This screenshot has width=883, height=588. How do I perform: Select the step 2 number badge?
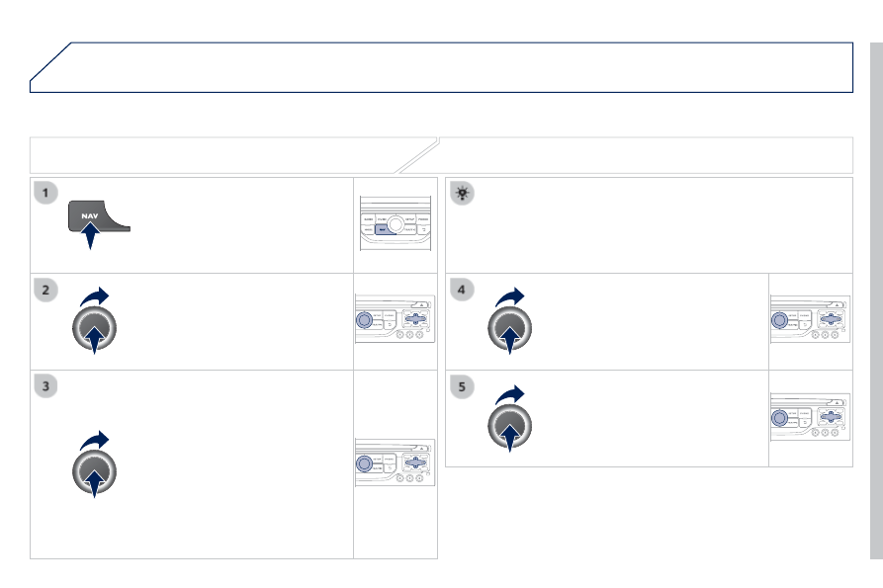(x=45, y=290)
